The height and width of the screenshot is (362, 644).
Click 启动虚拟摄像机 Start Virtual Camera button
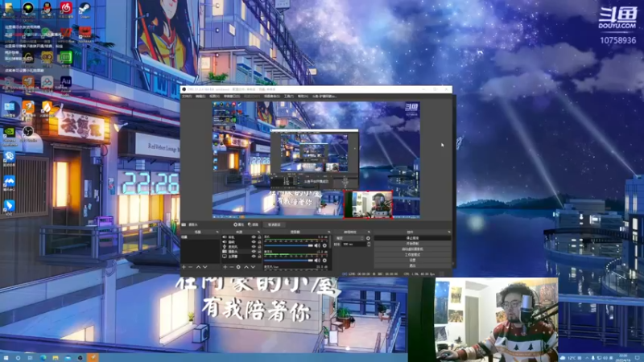click(x=412, y=249)
